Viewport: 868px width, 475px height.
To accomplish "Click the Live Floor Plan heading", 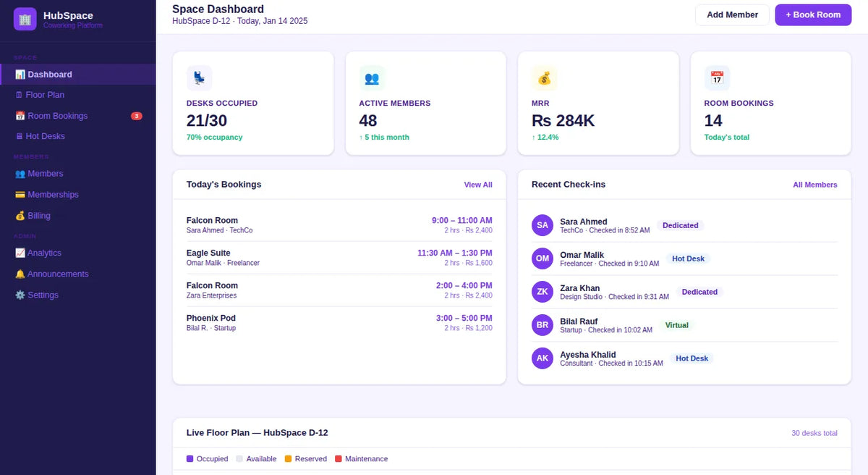I will tap(258, 432).
